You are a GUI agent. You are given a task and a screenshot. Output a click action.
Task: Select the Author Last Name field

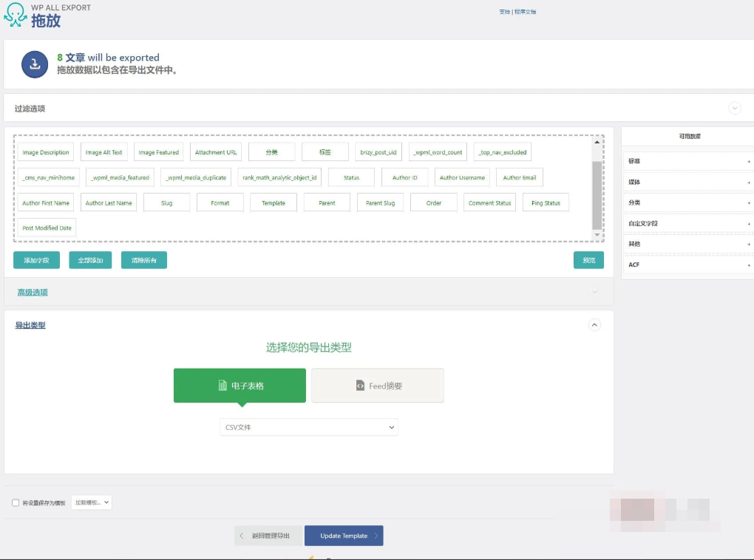(x=109, y=203)
